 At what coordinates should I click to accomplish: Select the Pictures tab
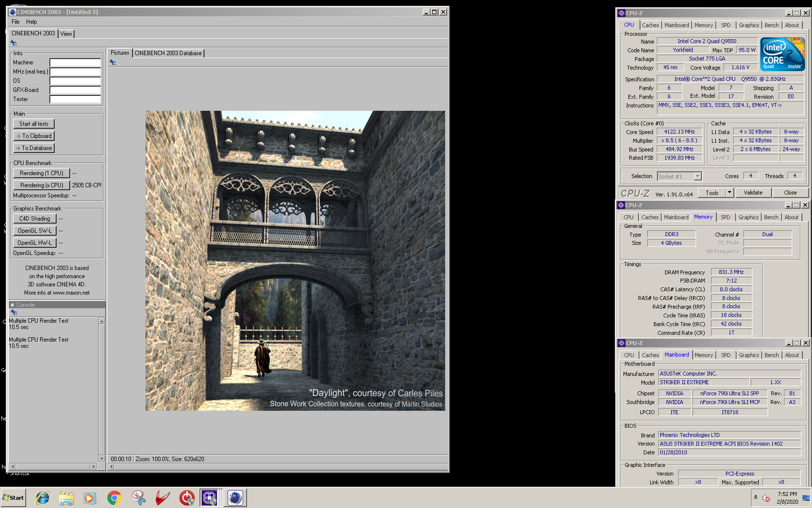[x=120, y=53]
